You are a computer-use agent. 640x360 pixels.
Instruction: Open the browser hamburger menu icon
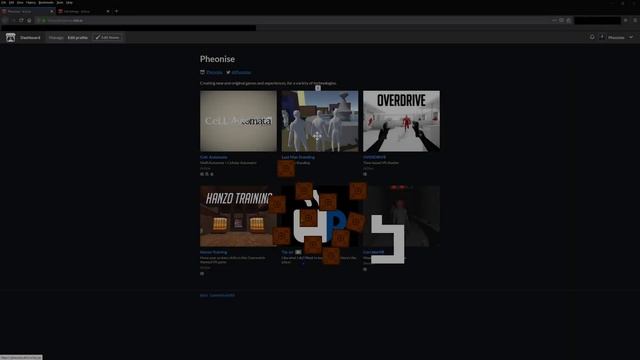635,20
